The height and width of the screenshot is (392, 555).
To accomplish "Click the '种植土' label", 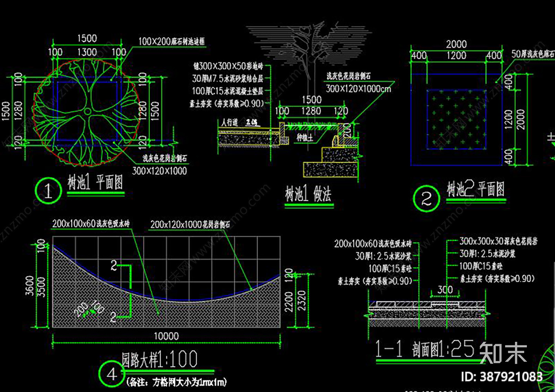I will 305,137.
